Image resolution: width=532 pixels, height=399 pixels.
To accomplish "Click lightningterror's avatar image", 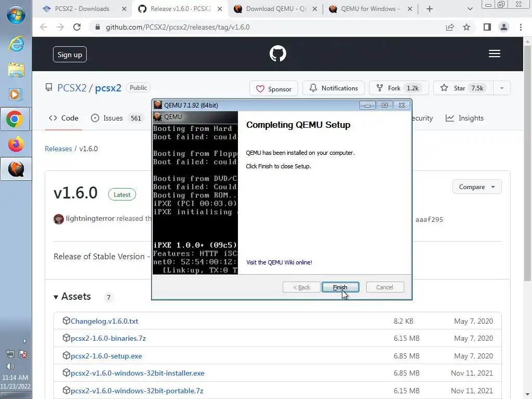I will [59, 219].
